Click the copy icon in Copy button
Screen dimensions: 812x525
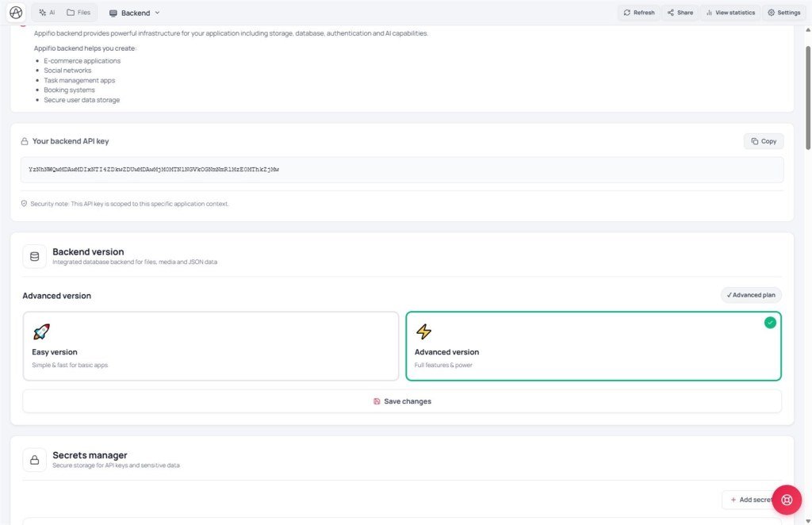(755, 141)
